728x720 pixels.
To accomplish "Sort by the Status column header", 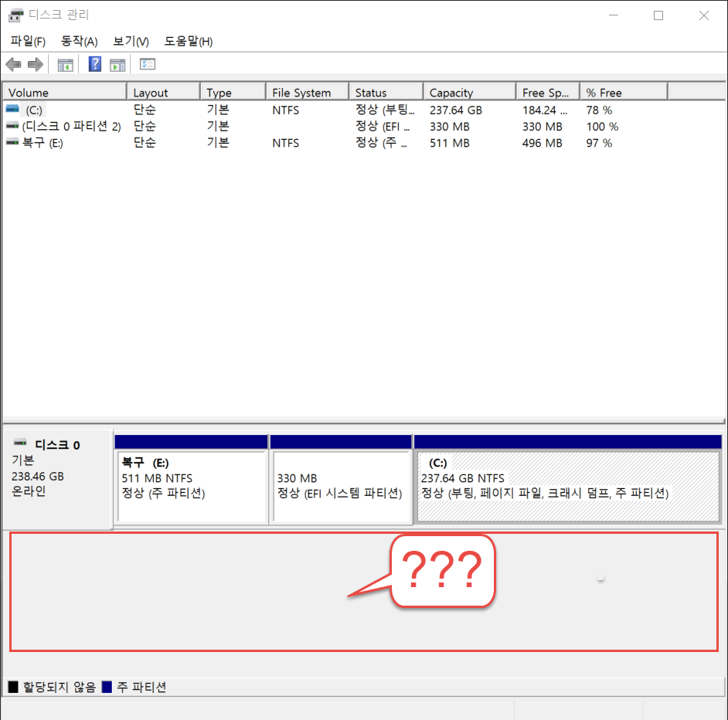I will point(386,93).
